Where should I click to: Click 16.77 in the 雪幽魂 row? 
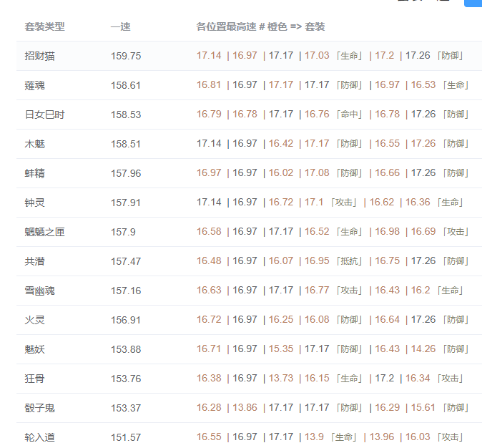(x=317, y=290)
